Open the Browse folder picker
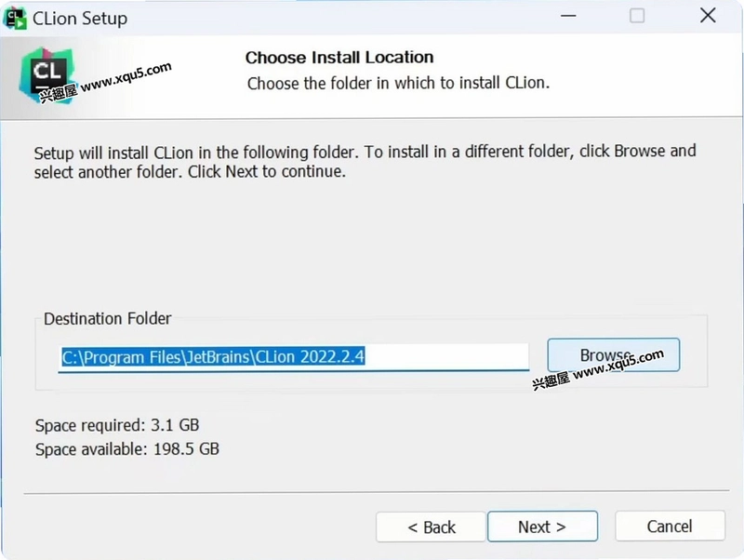The width and height of the screenshot is (744, 560). pos(613,354)
